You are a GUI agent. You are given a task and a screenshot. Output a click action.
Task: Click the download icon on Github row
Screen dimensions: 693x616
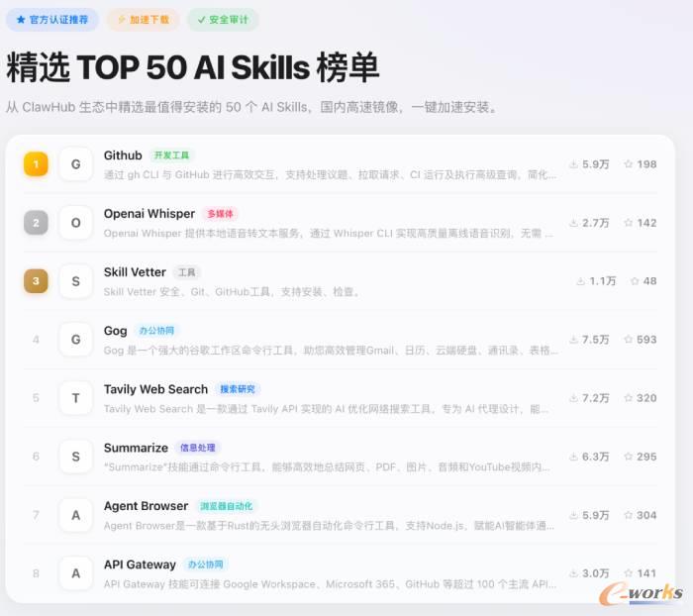click(x=573, y=164)
